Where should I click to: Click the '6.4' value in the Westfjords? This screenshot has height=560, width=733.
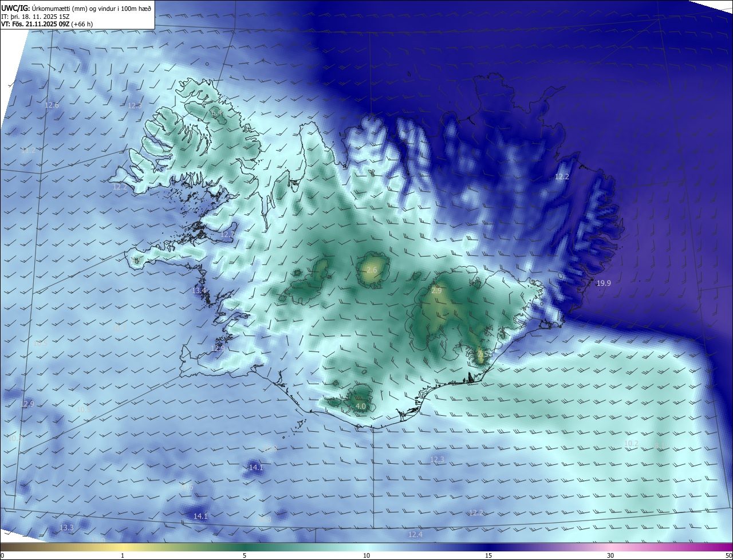pyautogui.click(x=217, y=113)
